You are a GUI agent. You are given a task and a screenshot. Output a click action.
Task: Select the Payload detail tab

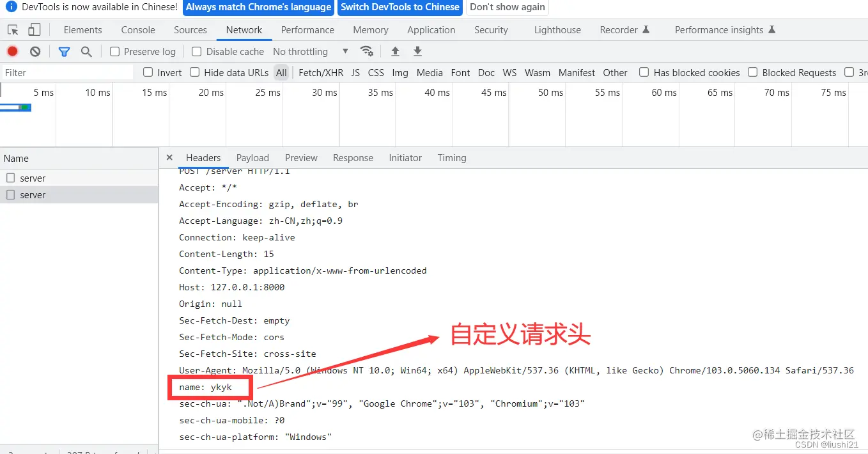252,158
